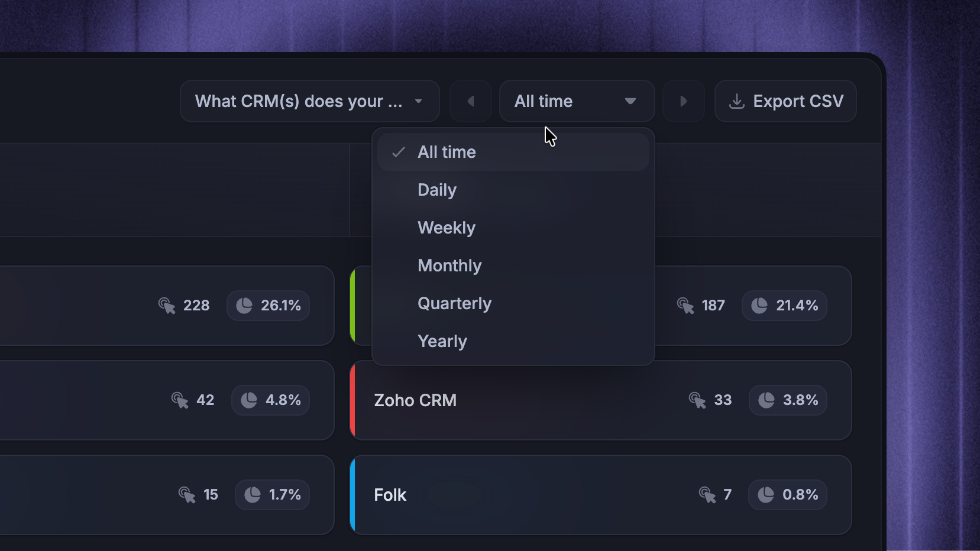Click the pie chart icon beside 26.1%
Screen dimensions: 980x551
click(244, 306)
